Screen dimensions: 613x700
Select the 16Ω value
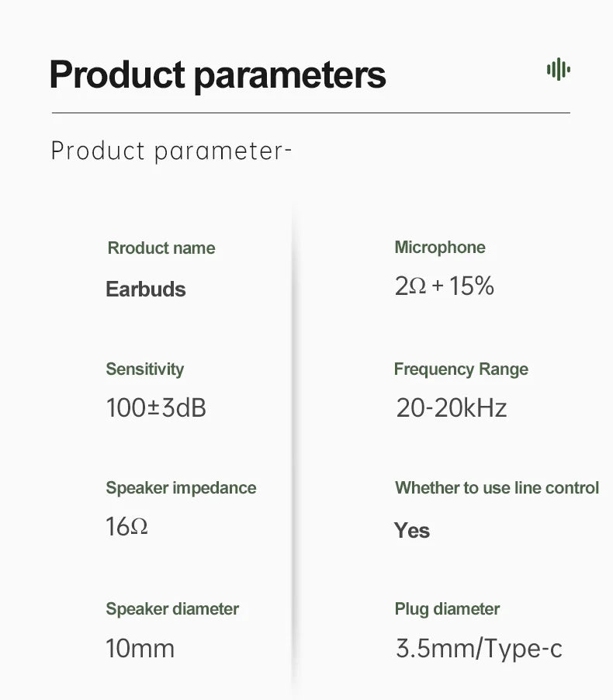pyautogui.click(x=126, y=526)
